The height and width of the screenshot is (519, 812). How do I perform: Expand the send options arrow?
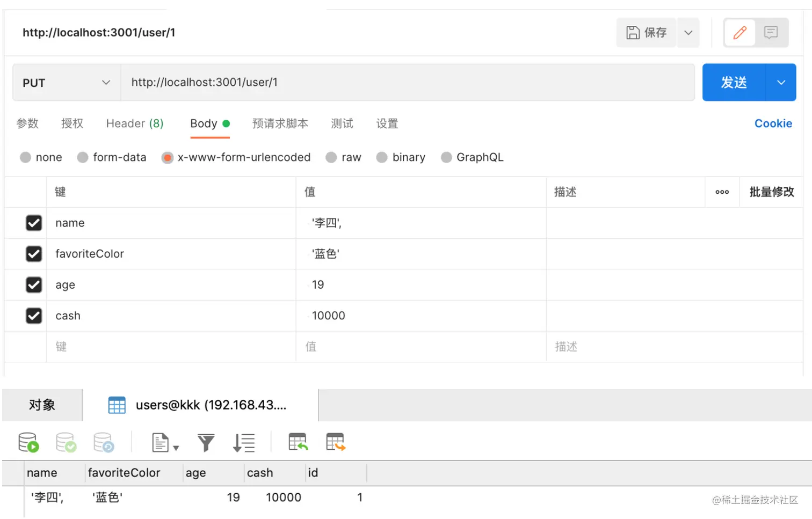(x=781, y=83)
